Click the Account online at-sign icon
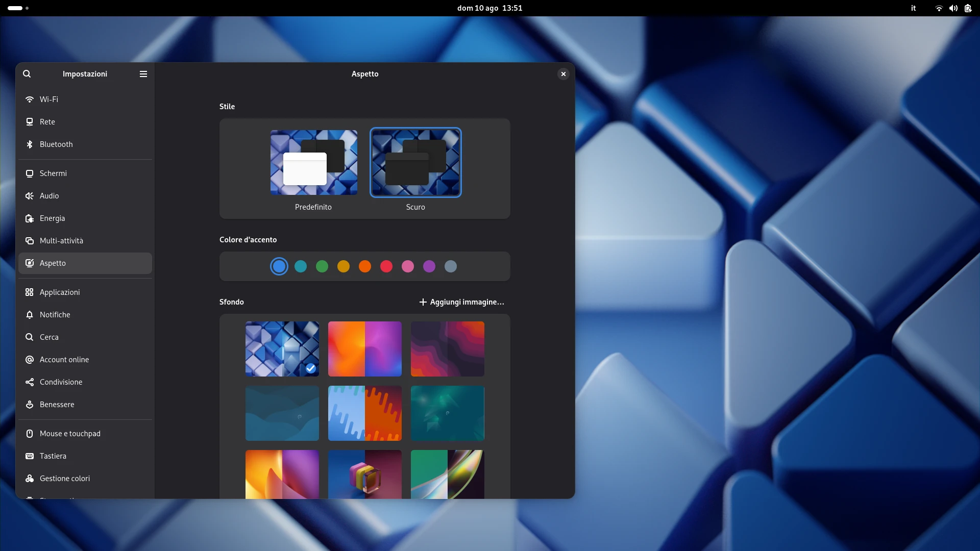Screen dimensions: 980x551 pyautogui.click(x=30, y=360)
